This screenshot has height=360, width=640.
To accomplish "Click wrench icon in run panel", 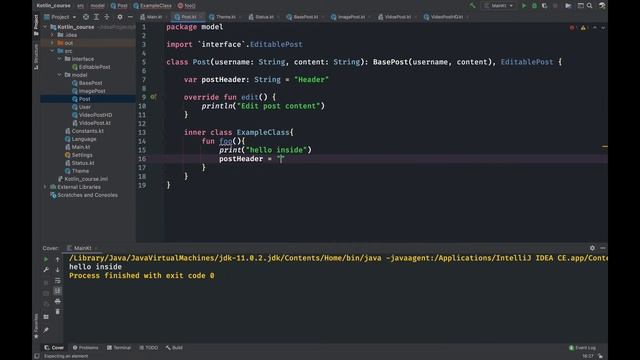I will (46, 270).
